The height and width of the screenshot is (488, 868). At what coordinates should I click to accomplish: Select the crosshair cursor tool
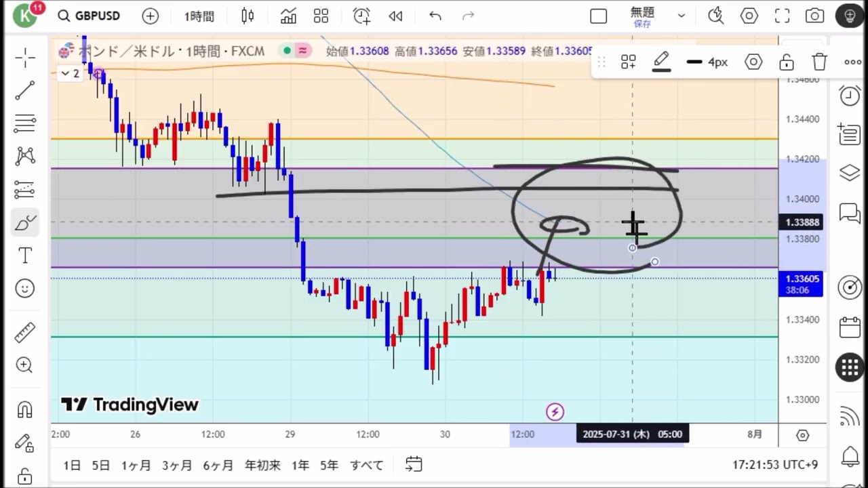pos(25,58)
